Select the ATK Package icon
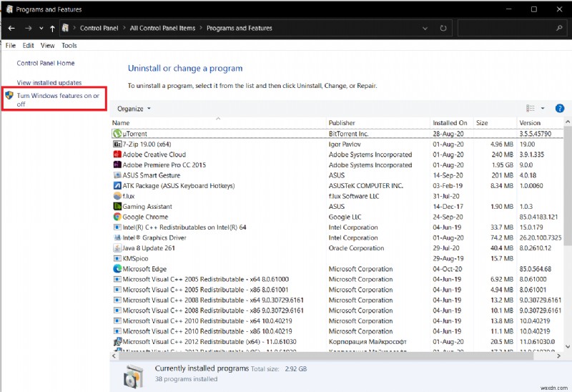The height and width of the screenshot is (392, 572). [x=117, y=185]
